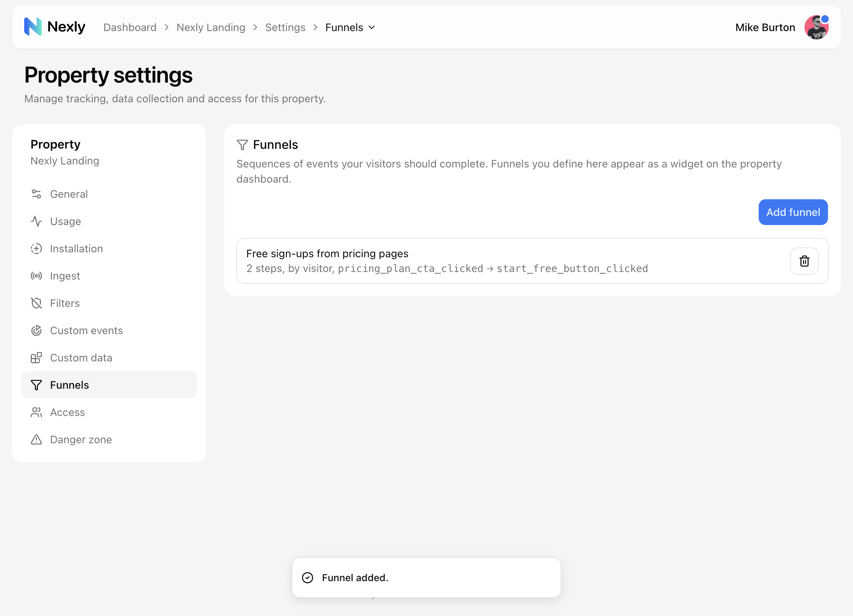The height and width of the screenshot is (616, 853).
Task: Open Access settings
Action: coord(109,412)
